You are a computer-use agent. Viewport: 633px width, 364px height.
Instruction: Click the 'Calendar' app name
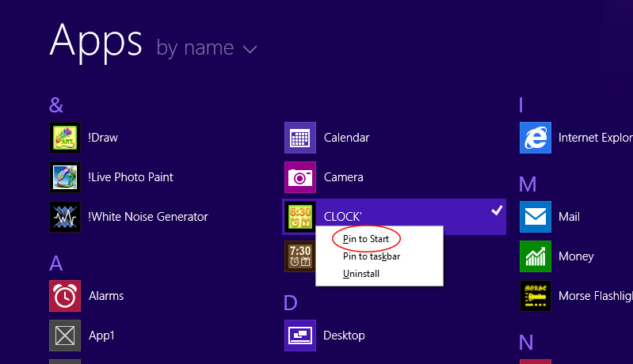[x=346, y=138]
